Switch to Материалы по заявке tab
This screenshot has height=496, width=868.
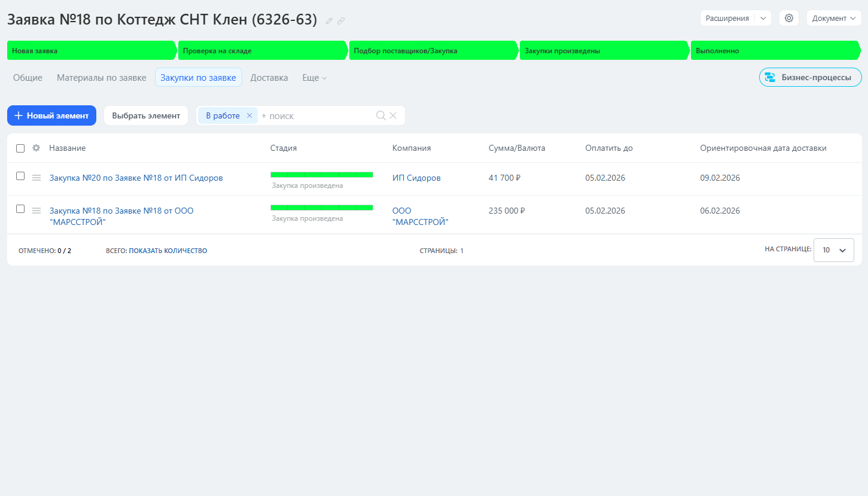101,78
